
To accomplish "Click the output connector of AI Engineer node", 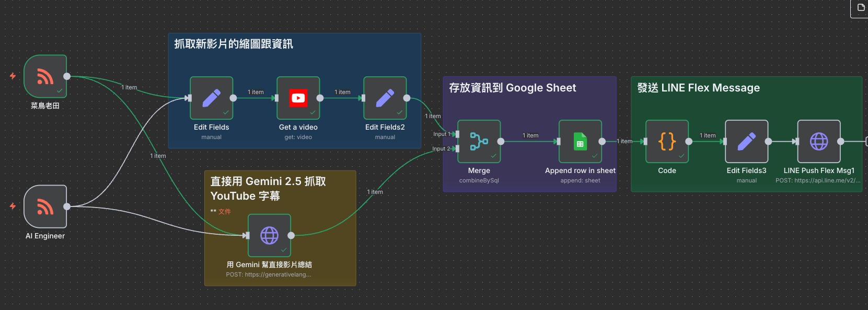I will pyautogui.click(x=67, y=206).
